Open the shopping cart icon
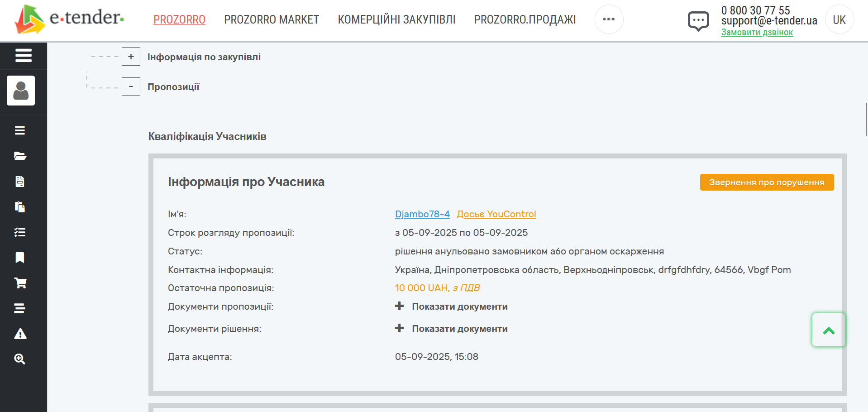The height and width of the screenshot is (412, 868). pyautogui.click(x=20, y=283)
